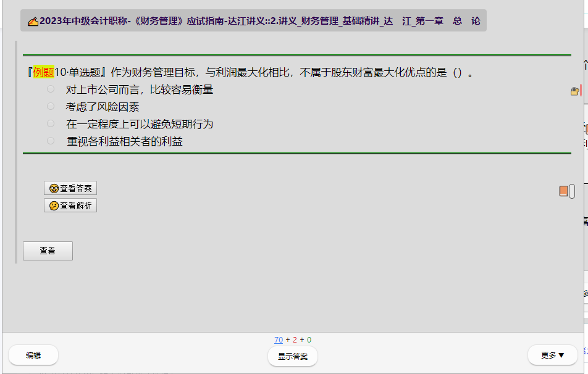Image resolution: width=588 pixels, height=374 pixels.
Task: Open the 编辑 card editor
Action: (x=33, y=355)
